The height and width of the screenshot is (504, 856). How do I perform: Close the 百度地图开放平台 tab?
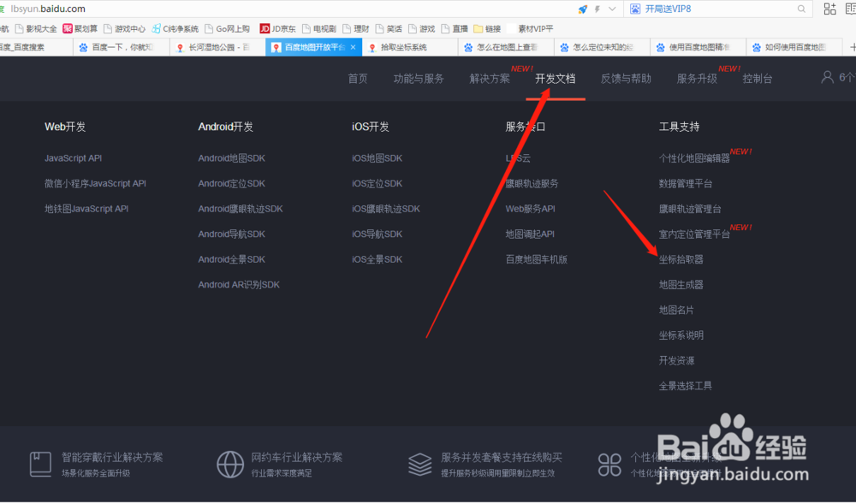(x=354, y=47)
